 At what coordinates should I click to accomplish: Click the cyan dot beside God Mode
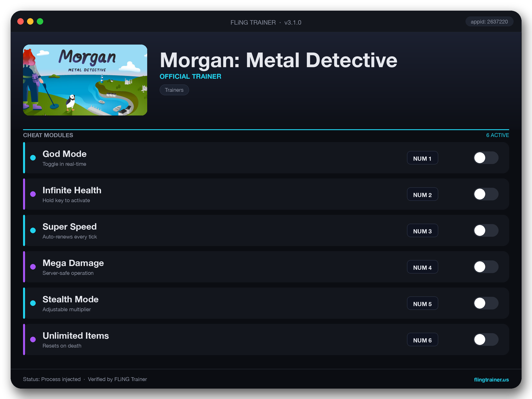[x=33, y=158]
